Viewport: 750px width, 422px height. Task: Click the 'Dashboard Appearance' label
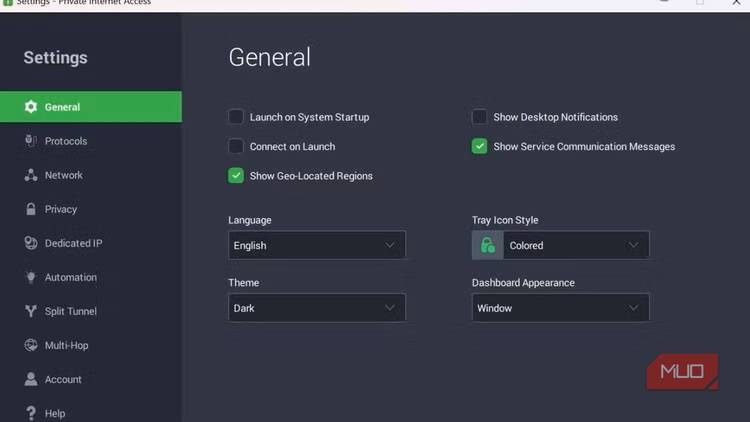coord(523,283)
